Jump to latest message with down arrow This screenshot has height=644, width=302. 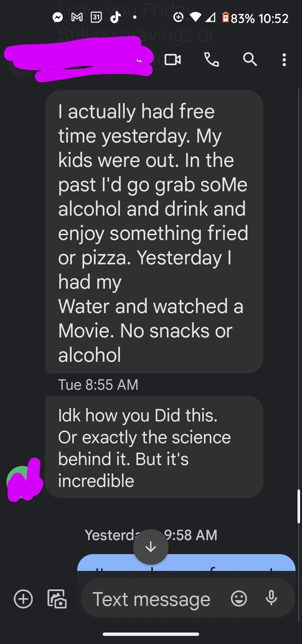151,547
